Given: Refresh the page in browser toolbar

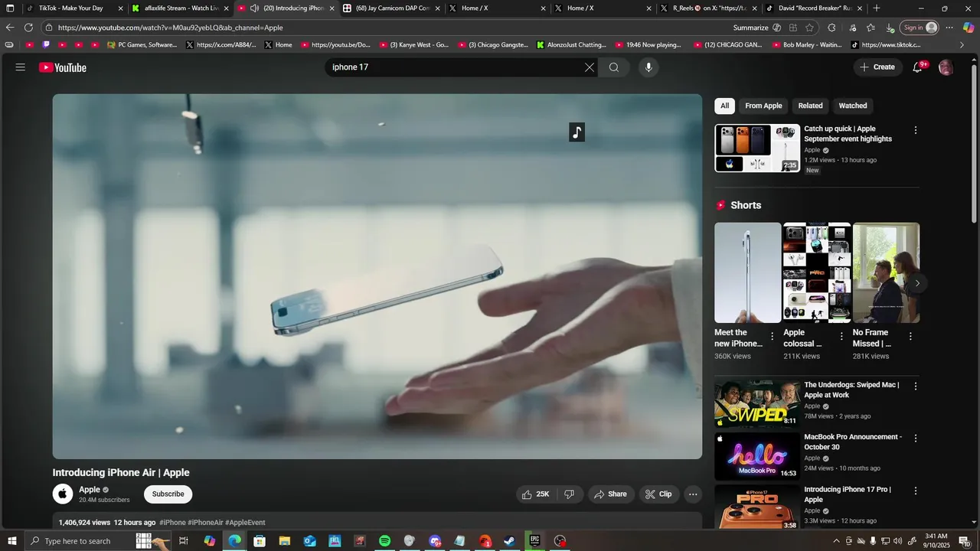Looking at the screenshot, I should [28, 28].
